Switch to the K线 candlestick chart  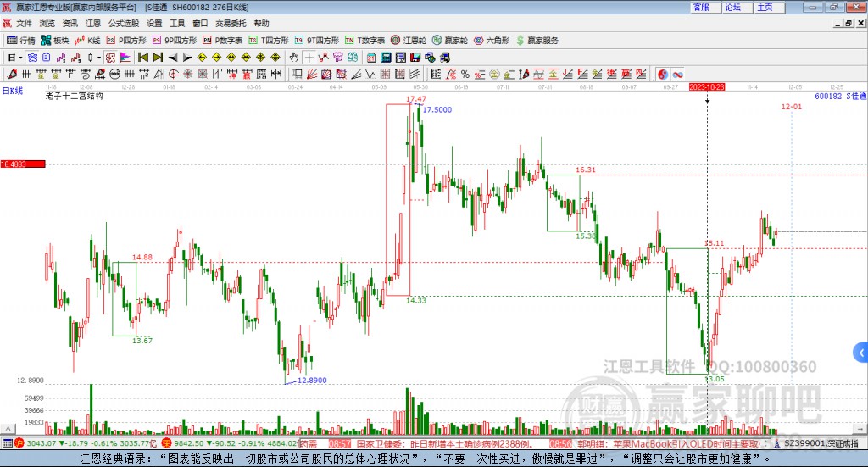coord(87,41)
